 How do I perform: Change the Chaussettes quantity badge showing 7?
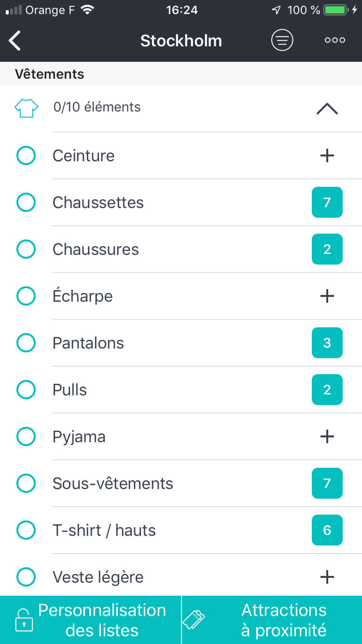[327, 202]
